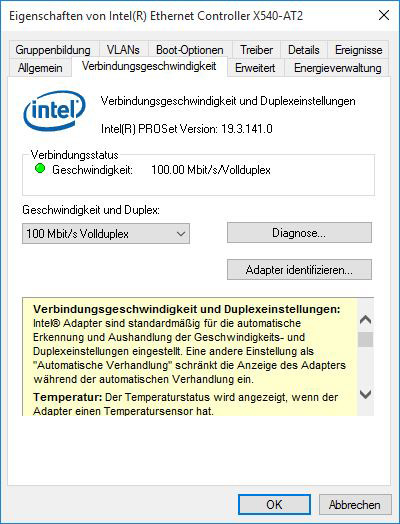Open the VLANs tab

click(x=123, y=50)
